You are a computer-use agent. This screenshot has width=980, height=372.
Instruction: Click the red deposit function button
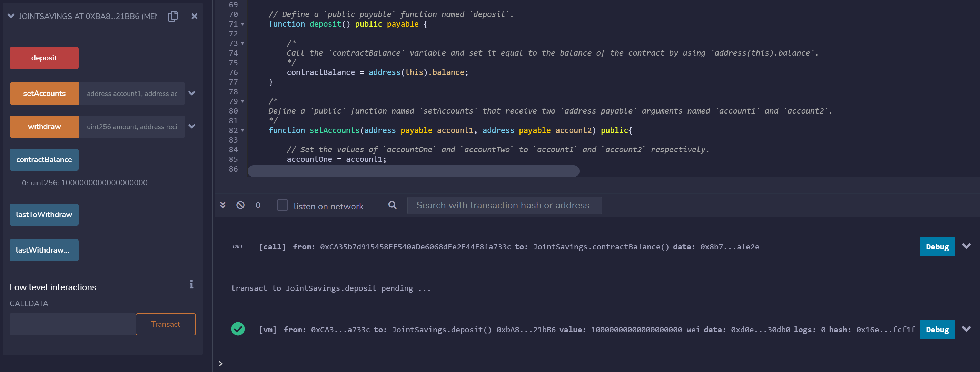point(44,58)
